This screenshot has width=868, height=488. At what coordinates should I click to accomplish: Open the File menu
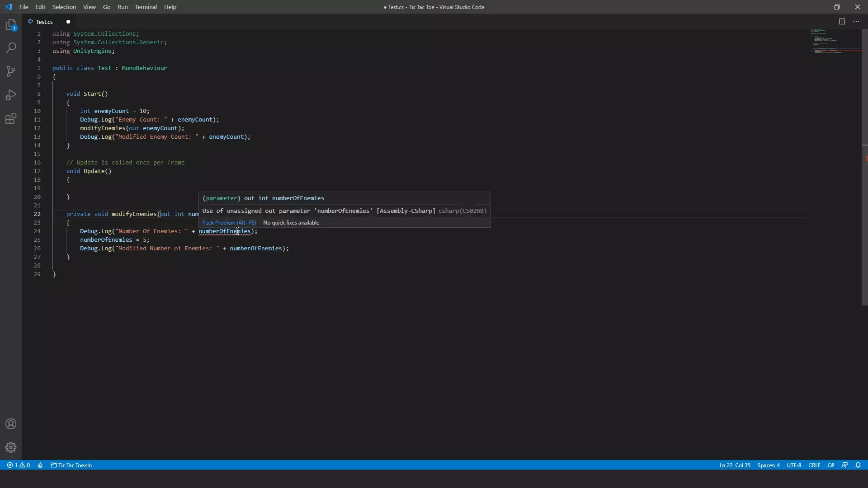(24, 7)
